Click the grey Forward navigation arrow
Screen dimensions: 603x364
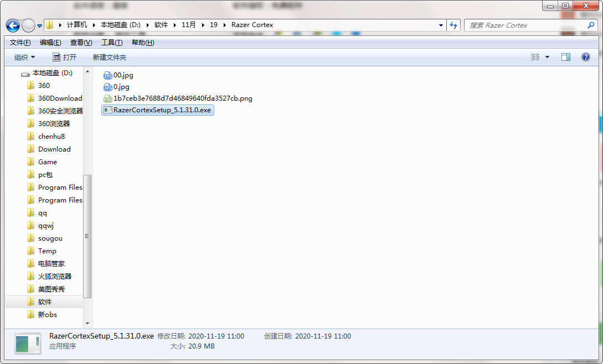[28, 26]
